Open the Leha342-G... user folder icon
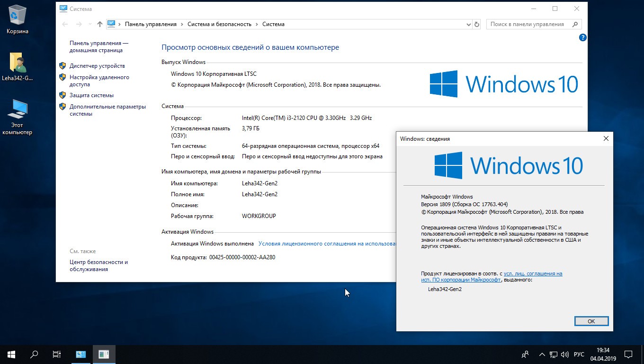 tap(18, 67)
